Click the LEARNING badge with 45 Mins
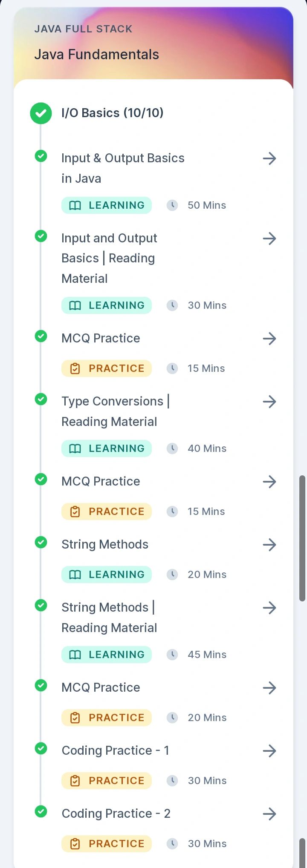Screen dimensions: 307x868 (x=107, y=655)
